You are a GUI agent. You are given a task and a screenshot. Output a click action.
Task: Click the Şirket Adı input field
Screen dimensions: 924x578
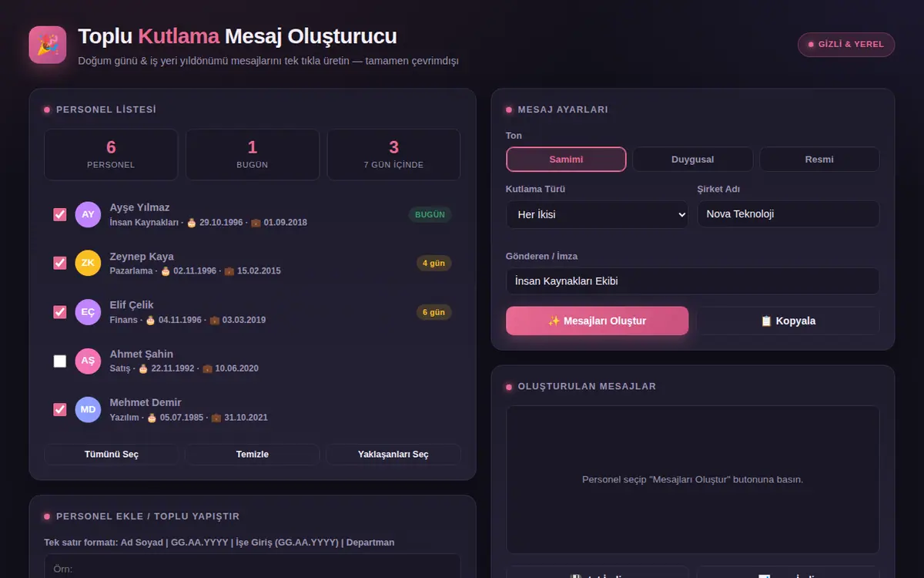pos(788,214)
